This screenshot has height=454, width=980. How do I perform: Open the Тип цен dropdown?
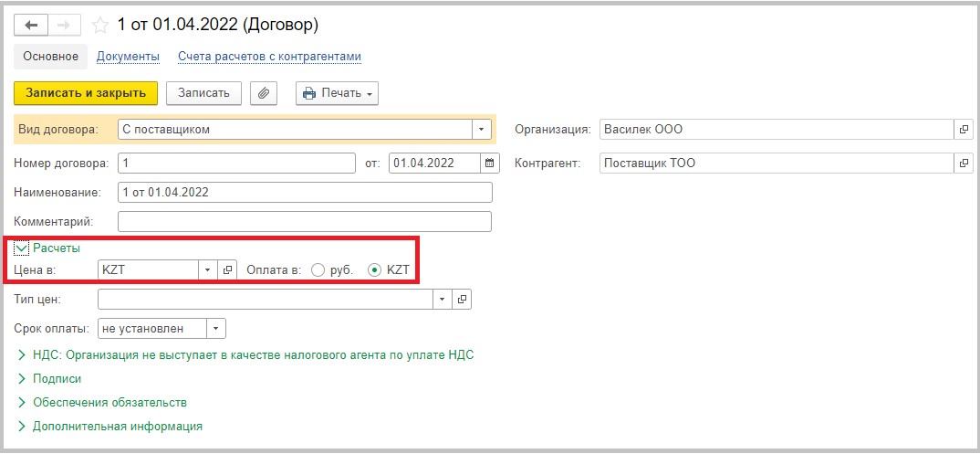(443, 300)
